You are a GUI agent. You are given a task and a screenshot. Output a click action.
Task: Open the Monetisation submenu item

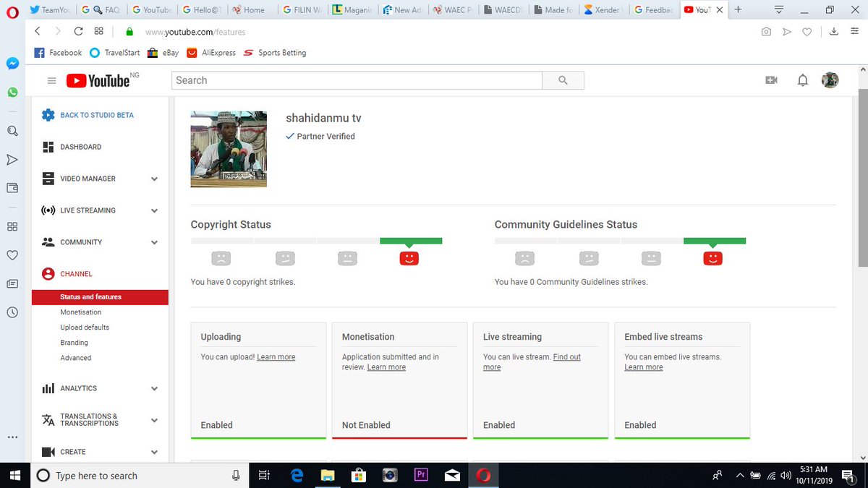(81, 312)
